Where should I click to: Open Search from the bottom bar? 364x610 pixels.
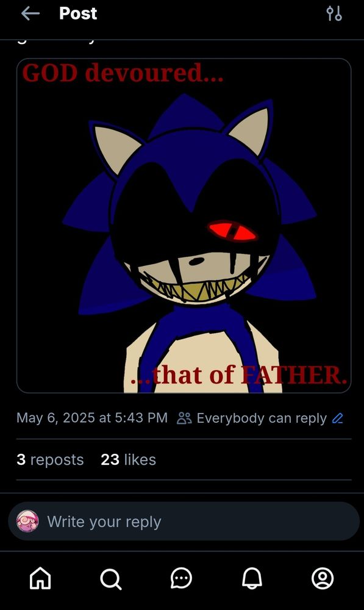[x=110, y=579]
